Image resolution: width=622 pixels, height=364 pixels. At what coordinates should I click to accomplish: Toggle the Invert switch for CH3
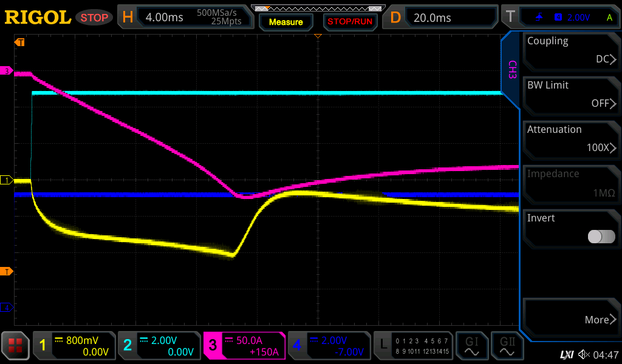tap(601, 237)
